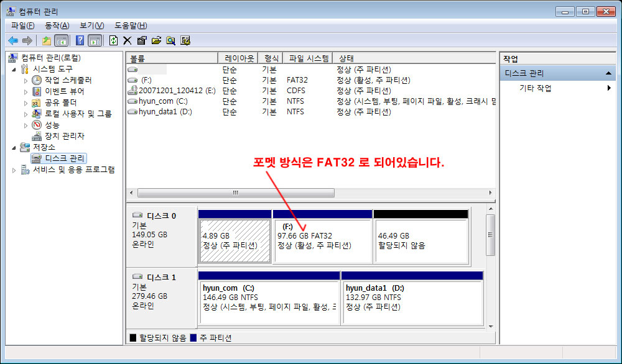Click the disk view vertical scrollbar thumb
622x364 pixels.
tap(491, 235)
